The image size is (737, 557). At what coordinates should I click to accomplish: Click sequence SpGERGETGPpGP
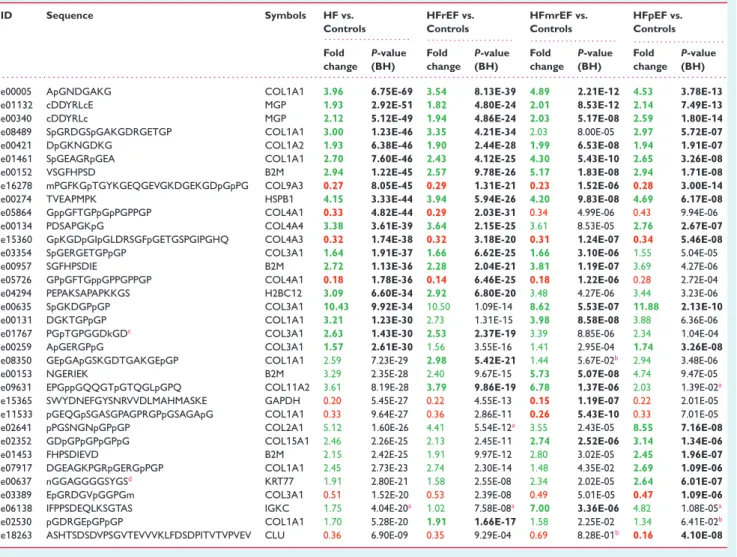(x=86, y=253)
